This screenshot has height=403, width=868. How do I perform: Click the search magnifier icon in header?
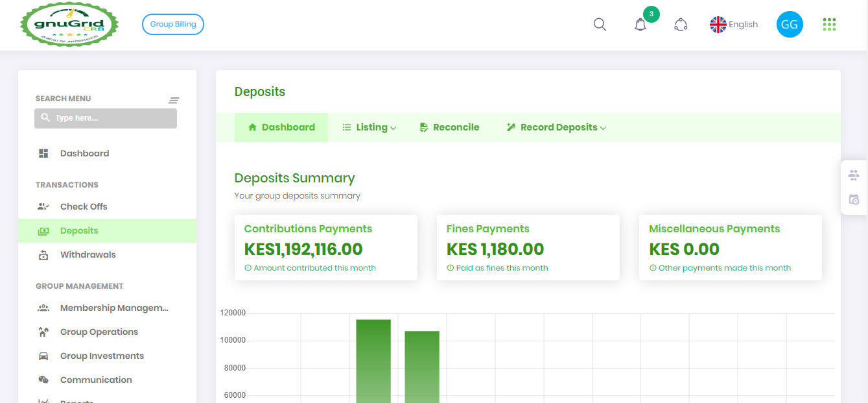point(600,25)
